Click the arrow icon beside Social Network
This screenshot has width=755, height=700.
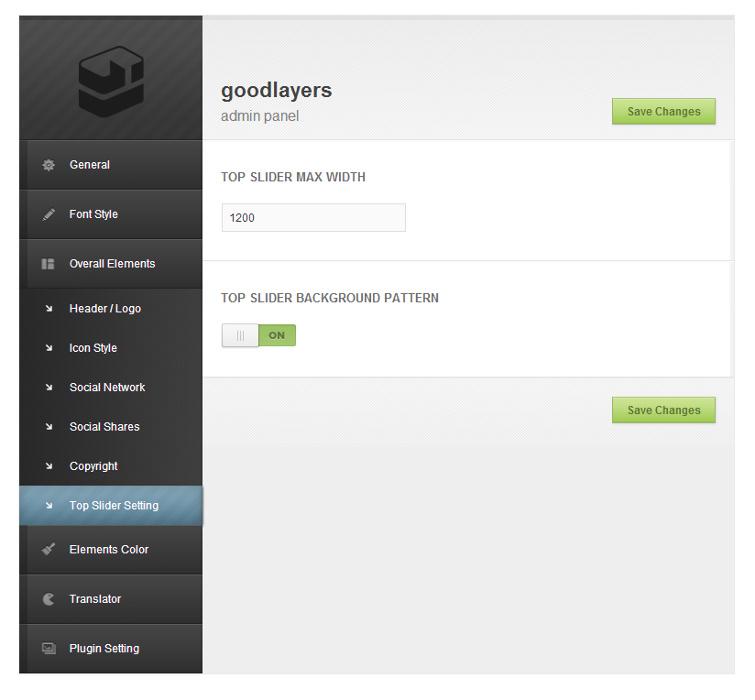49,388
